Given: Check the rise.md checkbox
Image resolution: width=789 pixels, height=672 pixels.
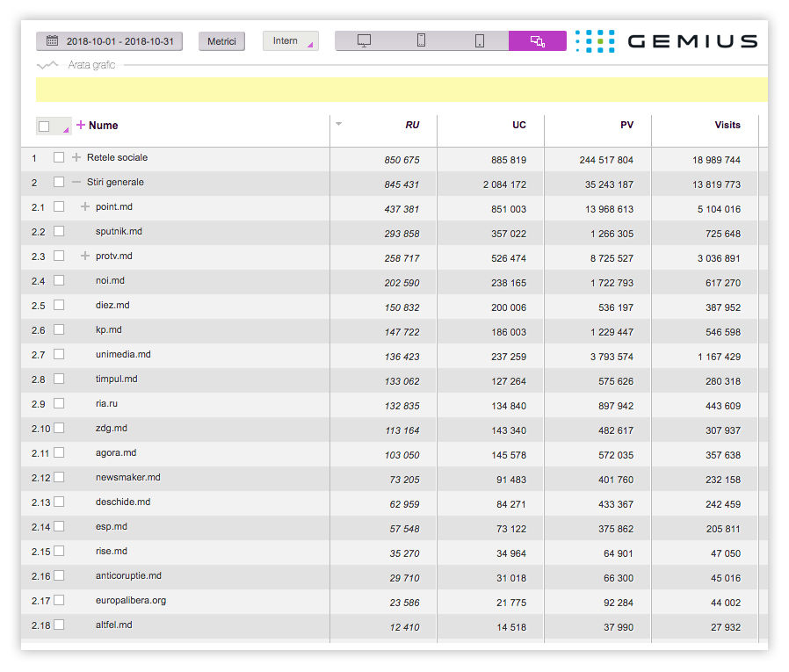Looking at the screenshot, I should click(x=59, y=552).
